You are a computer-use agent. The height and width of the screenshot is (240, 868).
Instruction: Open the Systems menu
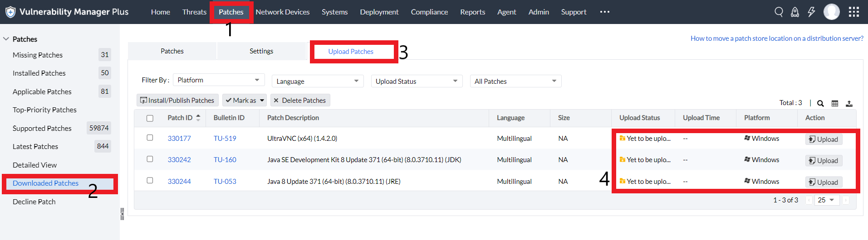pyautogui.click(x=335, y=12)
